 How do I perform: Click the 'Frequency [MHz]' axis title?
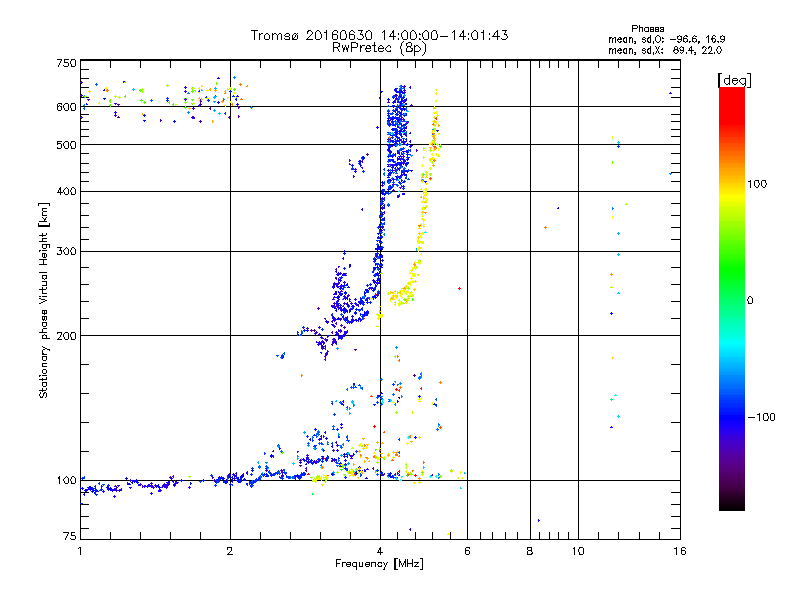coord(379,564)
